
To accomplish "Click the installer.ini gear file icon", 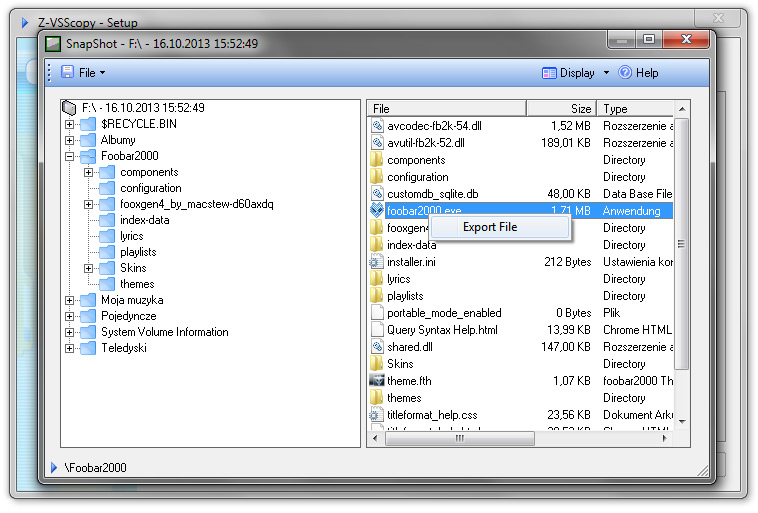I will pos(376,262).
